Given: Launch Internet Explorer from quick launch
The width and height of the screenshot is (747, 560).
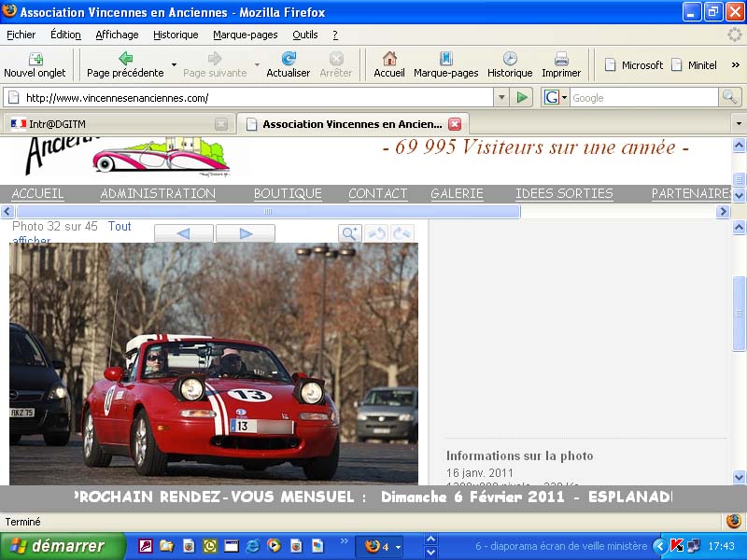Looking at the screenshot, I should point(252,546).
